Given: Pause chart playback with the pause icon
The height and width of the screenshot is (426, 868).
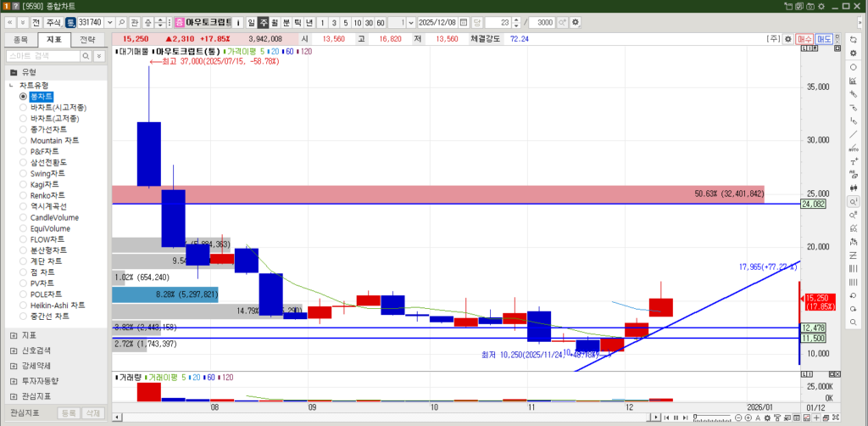Looking at the screenshot, I should [x=676, y=417].
